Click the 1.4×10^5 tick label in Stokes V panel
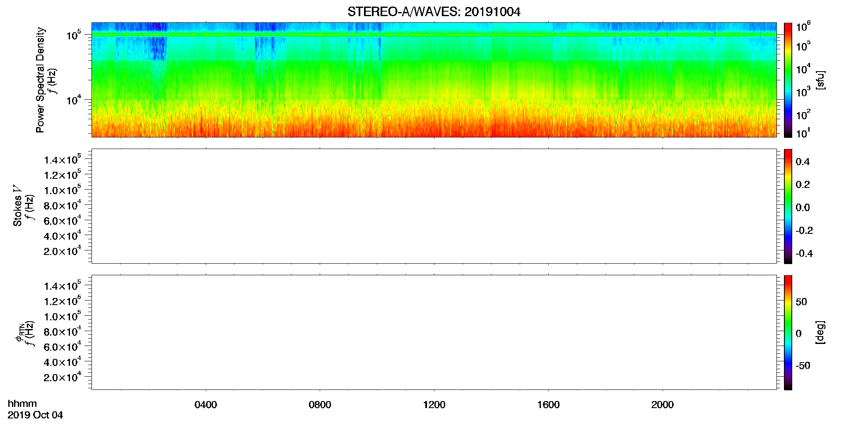Image resolution: width=868 pixels, height=447 pixels. point(63,159)
